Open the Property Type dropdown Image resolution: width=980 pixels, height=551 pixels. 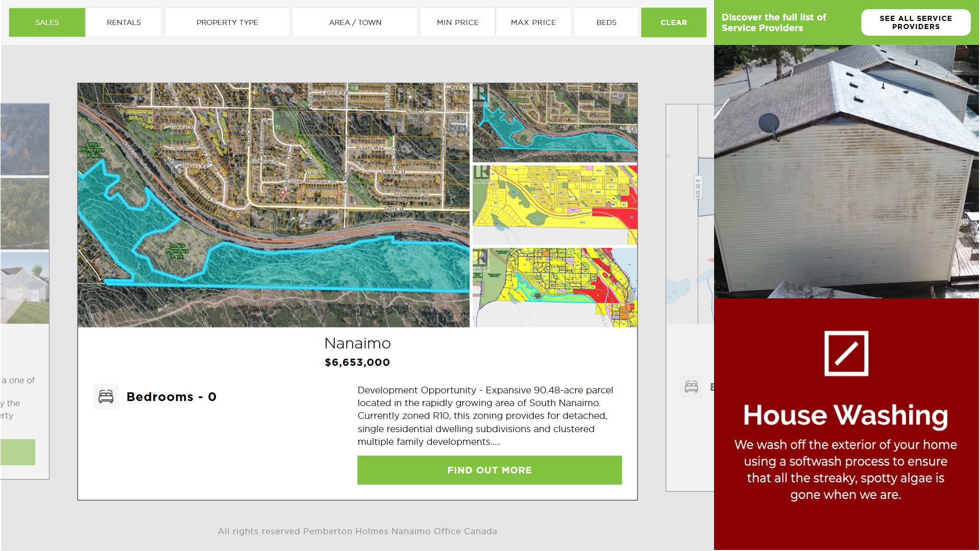coord(227,22)
